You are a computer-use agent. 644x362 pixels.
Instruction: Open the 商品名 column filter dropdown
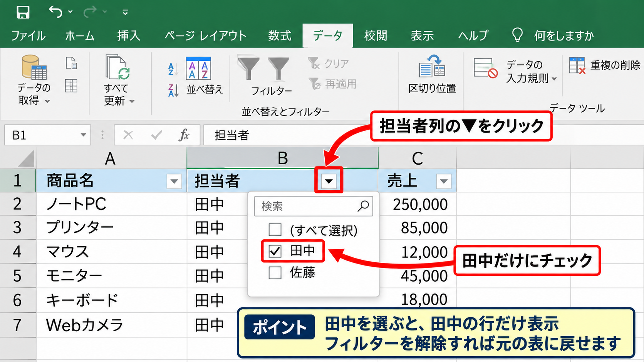pos(174,181)
